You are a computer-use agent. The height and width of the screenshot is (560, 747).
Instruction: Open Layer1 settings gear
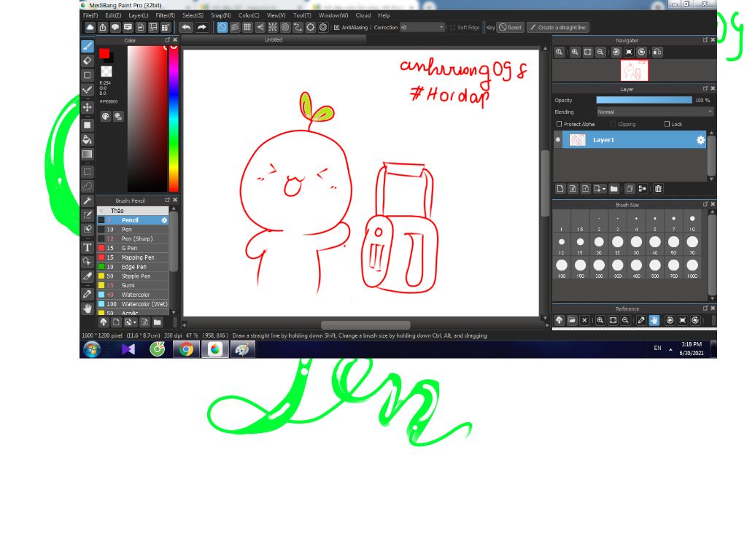(700, 139)
